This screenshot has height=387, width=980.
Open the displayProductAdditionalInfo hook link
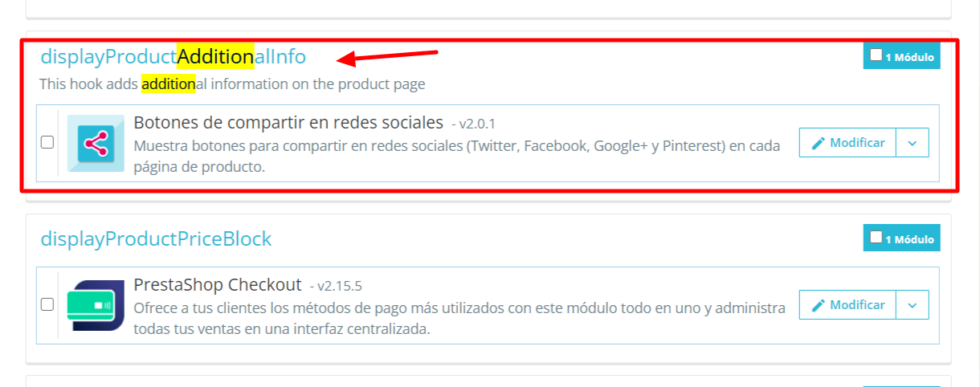[174, 57]
